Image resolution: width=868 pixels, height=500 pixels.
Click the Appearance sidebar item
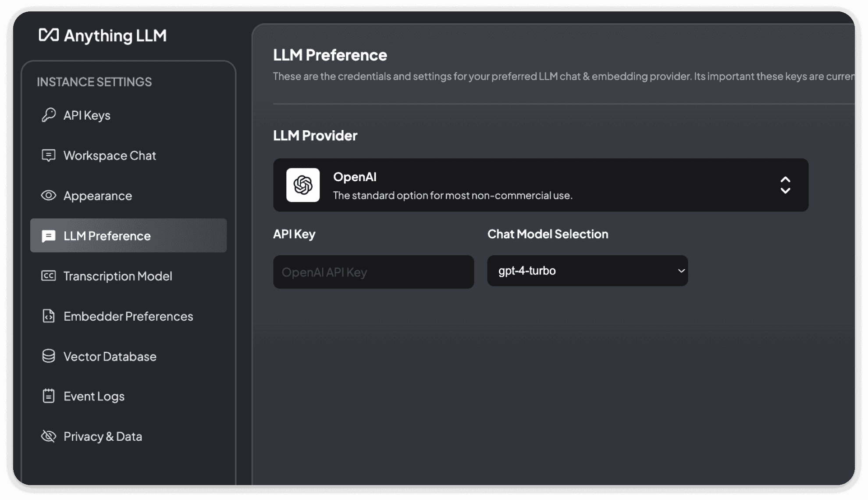tap(98, 194)
